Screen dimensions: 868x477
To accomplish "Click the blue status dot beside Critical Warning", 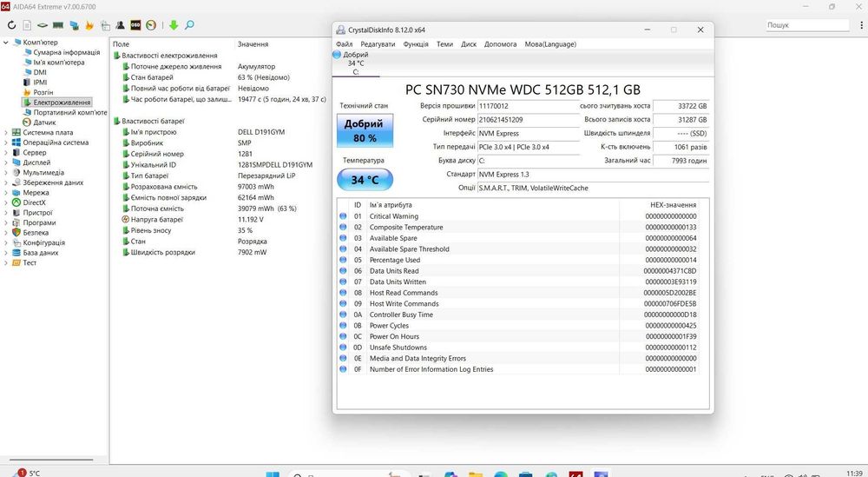I will coord(343,216).
